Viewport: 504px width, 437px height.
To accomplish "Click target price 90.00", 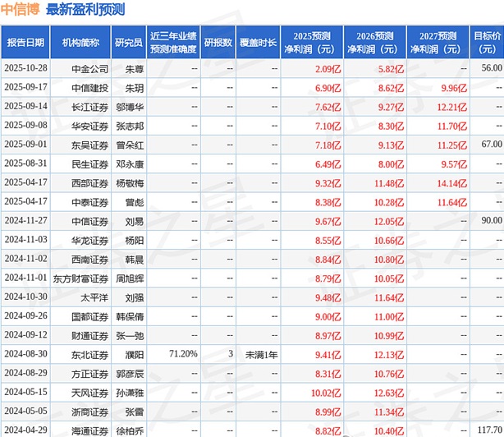I will [x=492, y=220].
